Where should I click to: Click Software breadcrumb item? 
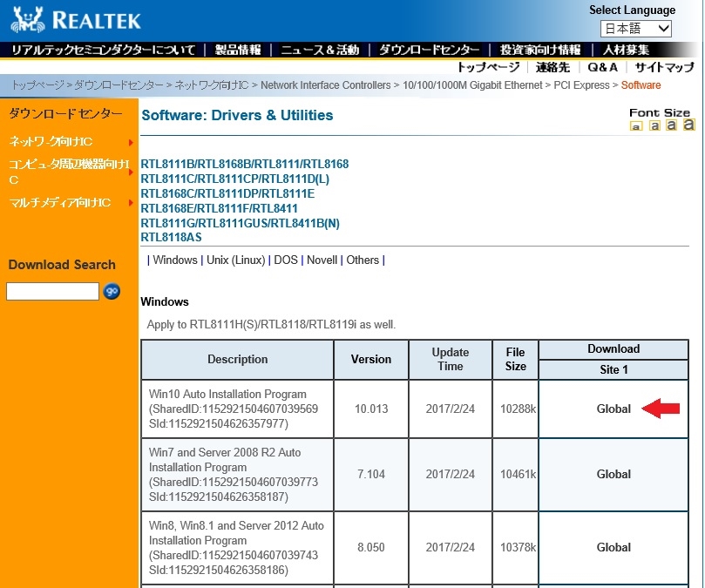[641, 85]
